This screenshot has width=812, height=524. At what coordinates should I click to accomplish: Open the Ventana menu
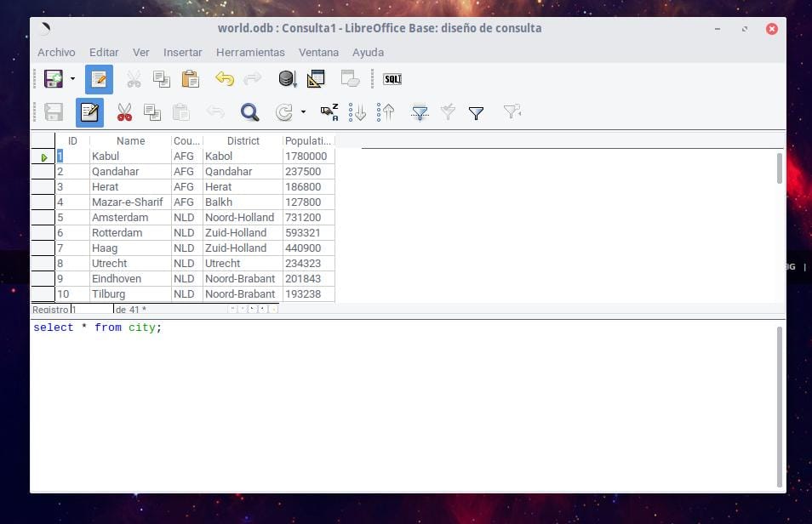[x=318, y=52]
